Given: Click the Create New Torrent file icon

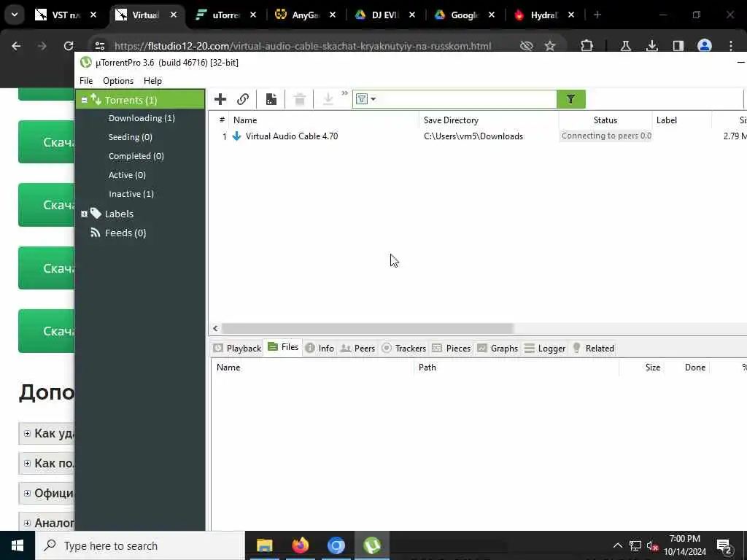Looking at the screenshot, I should coord(271,99).
